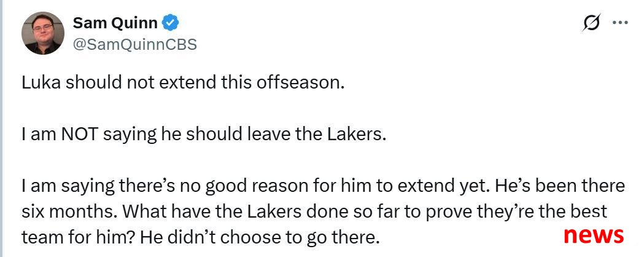Open the @SamQuinnCBS handle link
This screenshot has height=257, width=644.
point(134,44)
